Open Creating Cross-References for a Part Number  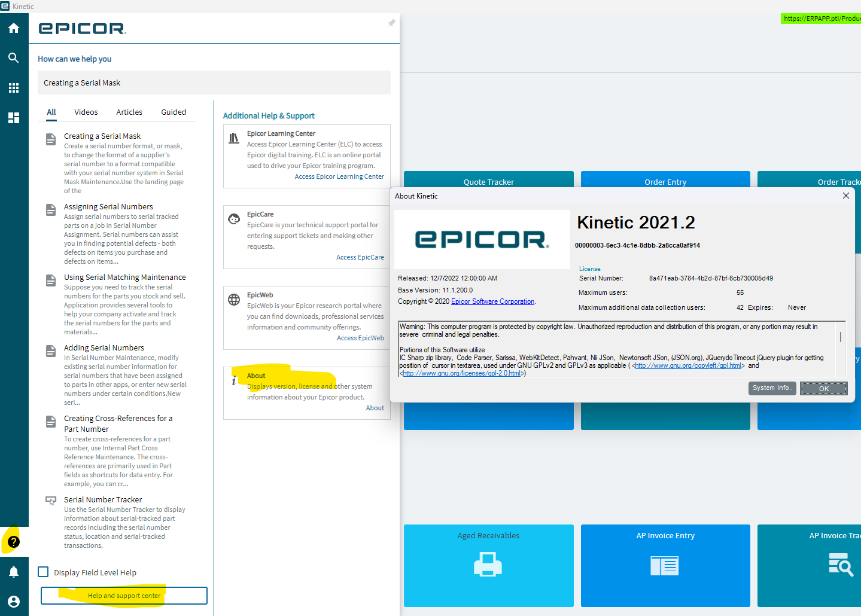click(x=118, y=423)
